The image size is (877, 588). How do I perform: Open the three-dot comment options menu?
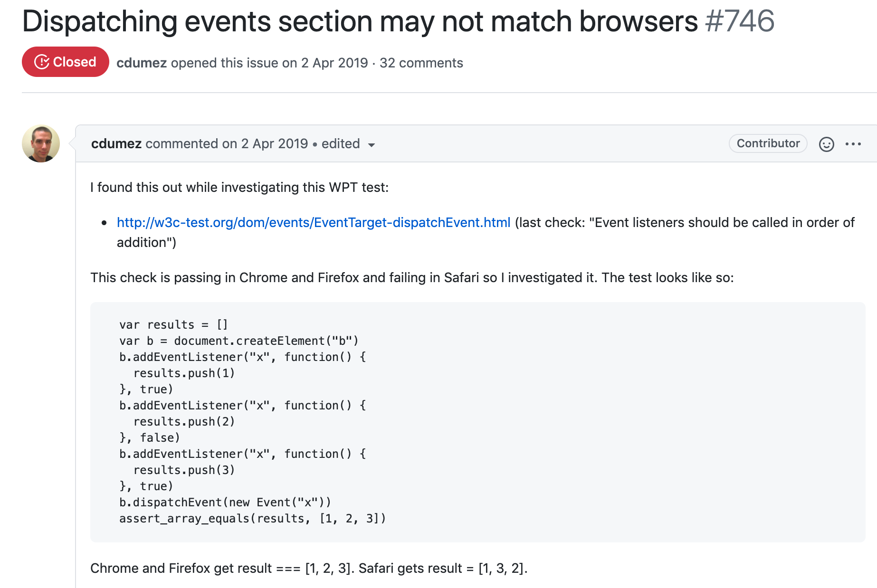853,144
